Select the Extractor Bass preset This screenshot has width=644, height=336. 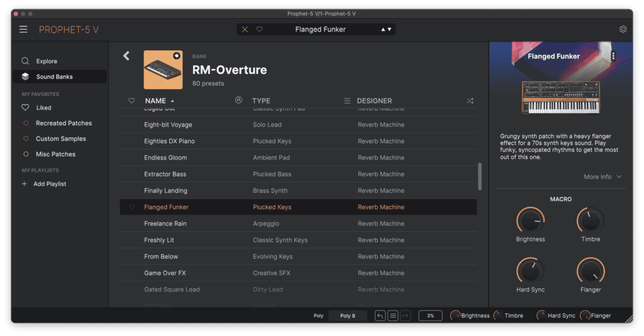pos(298,174)
